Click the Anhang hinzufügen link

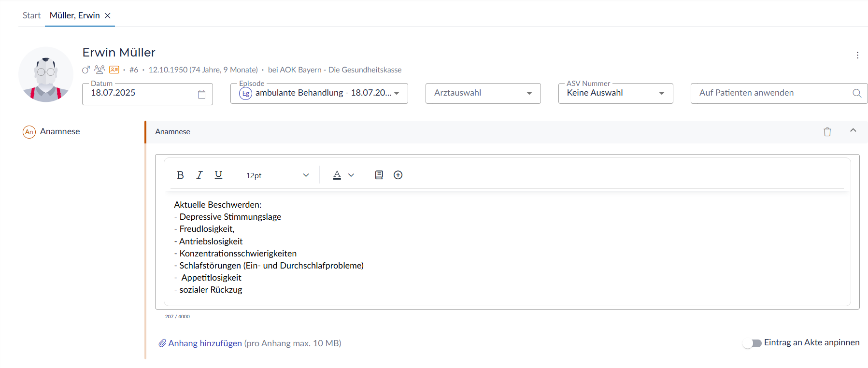pos(205,343)
